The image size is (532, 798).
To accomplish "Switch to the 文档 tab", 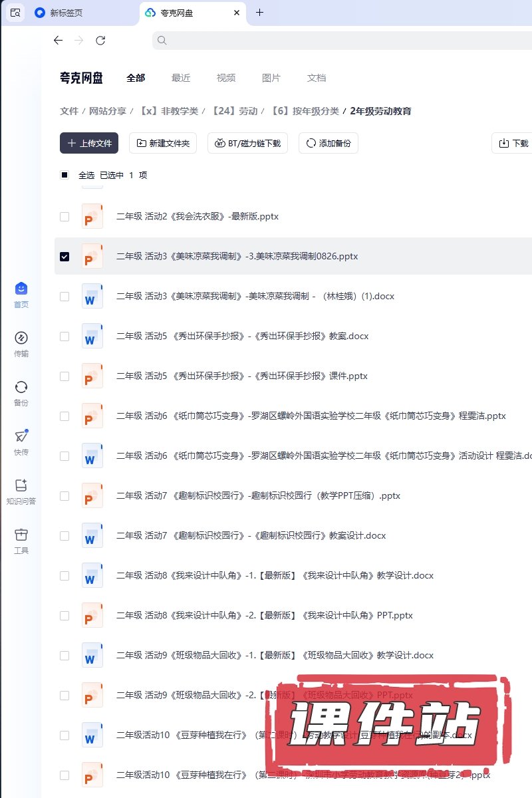I will click(x=317, y=78).
